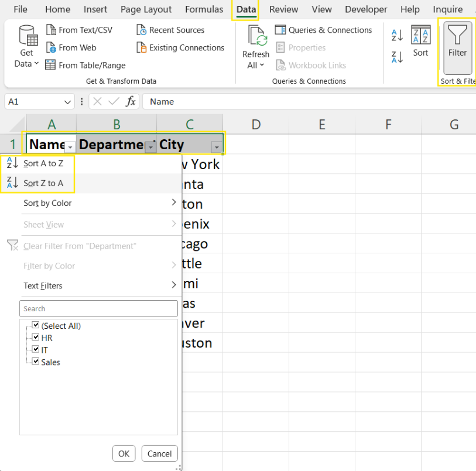Click the Sort icon in the ribbon
The width and height of the screenshot is (476, 471).
[x=420, y=41]
